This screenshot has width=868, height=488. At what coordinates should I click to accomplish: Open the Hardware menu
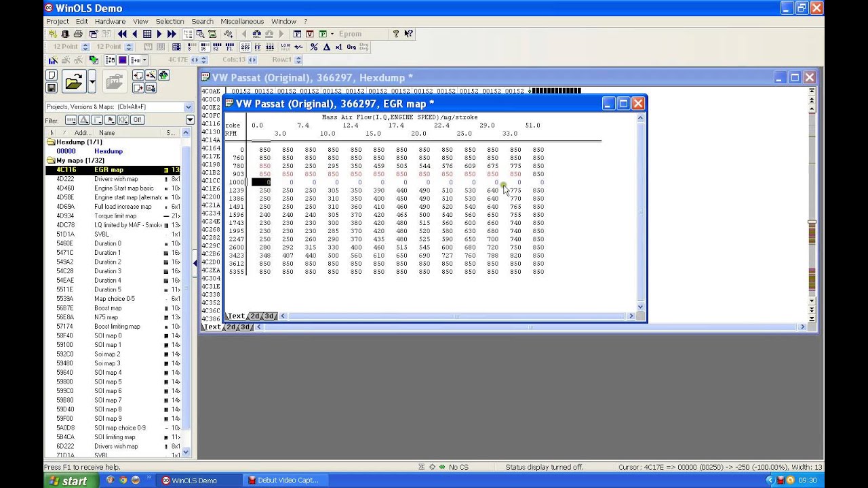click(110, 22)
